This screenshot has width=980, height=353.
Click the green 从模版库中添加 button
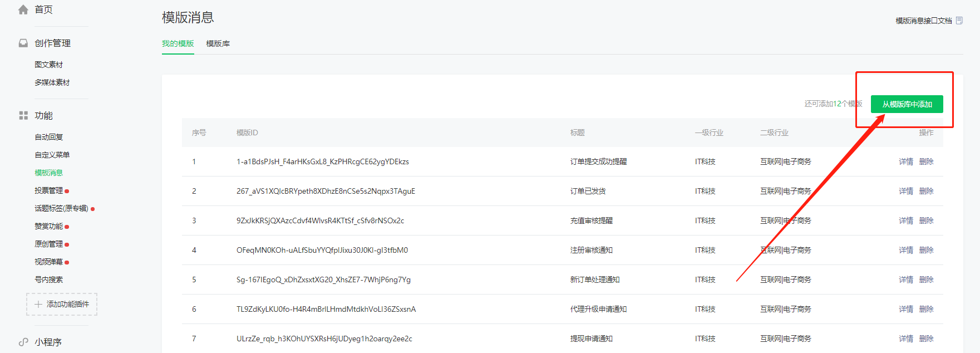pos(907,104)
